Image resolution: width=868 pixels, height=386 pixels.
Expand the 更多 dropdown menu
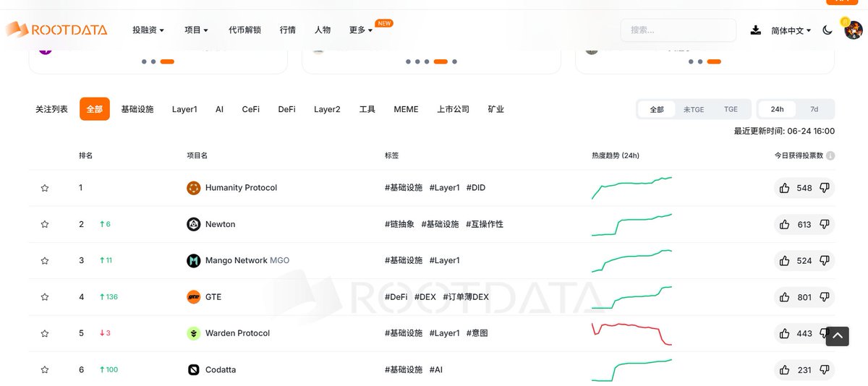click(x=361, y=30)
